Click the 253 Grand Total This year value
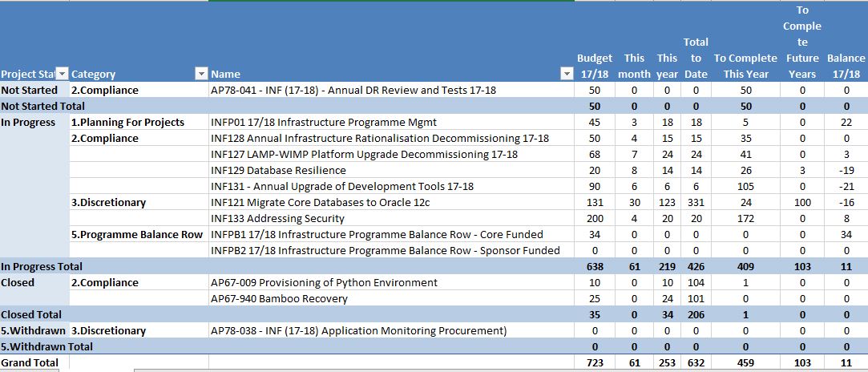 [x=667, y=363]
